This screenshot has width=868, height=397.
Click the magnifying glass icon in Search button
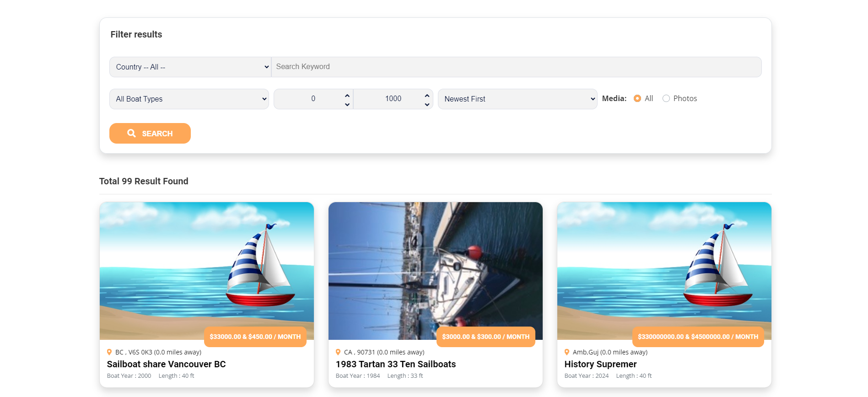pos(131,133)
